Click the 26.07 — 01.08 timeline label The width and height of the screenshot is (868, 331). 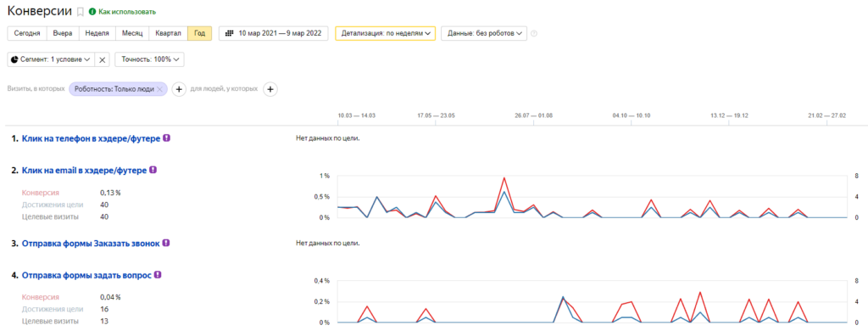point(533,116)
